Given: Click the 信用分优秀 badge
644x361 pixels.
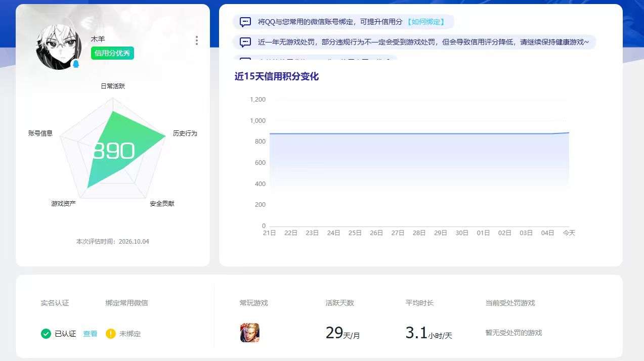Looking at the screenshot, I should coord(112,53).
